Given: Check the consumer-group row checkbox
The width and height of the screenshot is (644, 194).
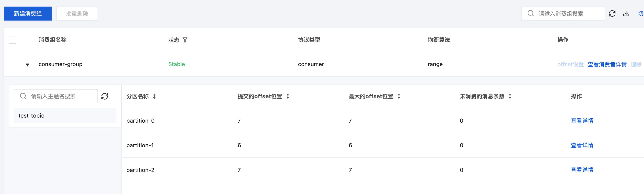Looking at the screenshot, I should (12, 64).
